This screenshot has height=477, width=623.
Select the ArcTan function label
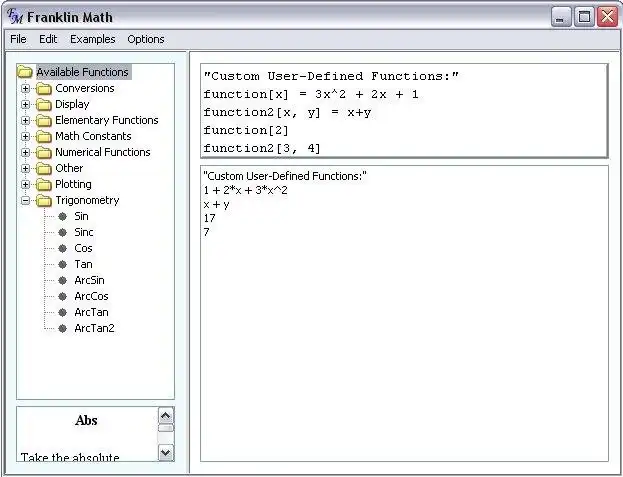[91, 312]
